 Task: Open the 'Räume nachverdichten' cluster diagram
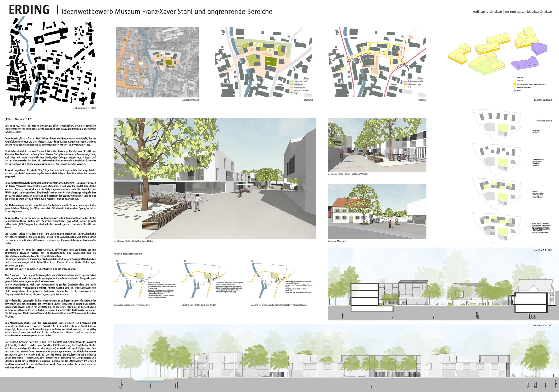[x=496, y=194]
